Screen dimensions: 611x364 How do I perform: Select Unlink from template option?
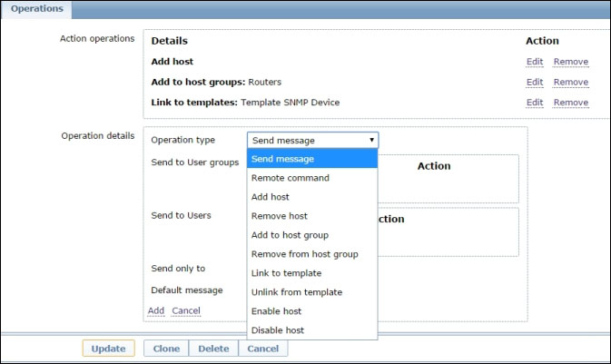pyautogui.click(x=296, y=292)
